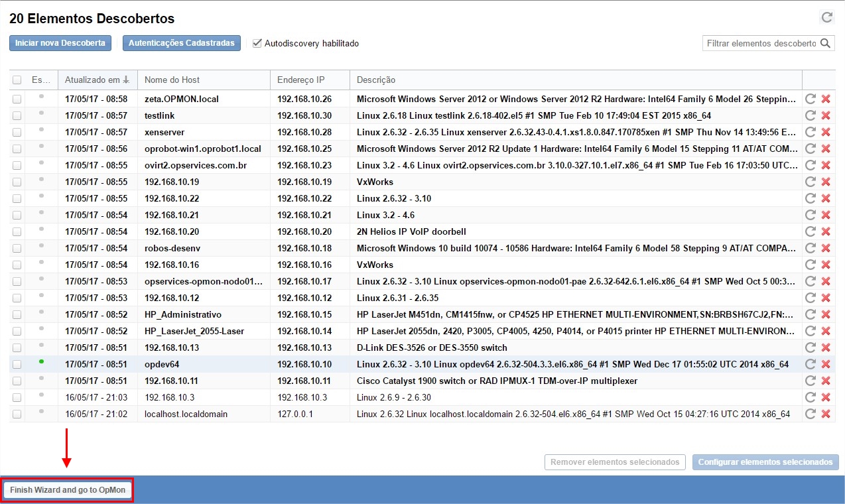Focus the Filtrar elementos descobertos field
Viewport: 845px width, 504px height.
(x=761, y=43)
